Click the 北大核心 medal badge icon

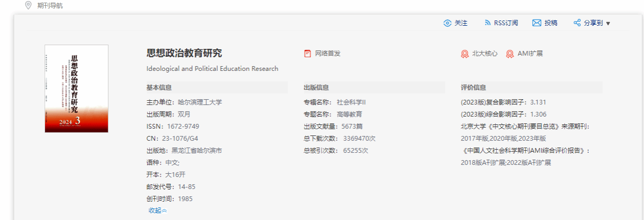click(x=465, y=54)
